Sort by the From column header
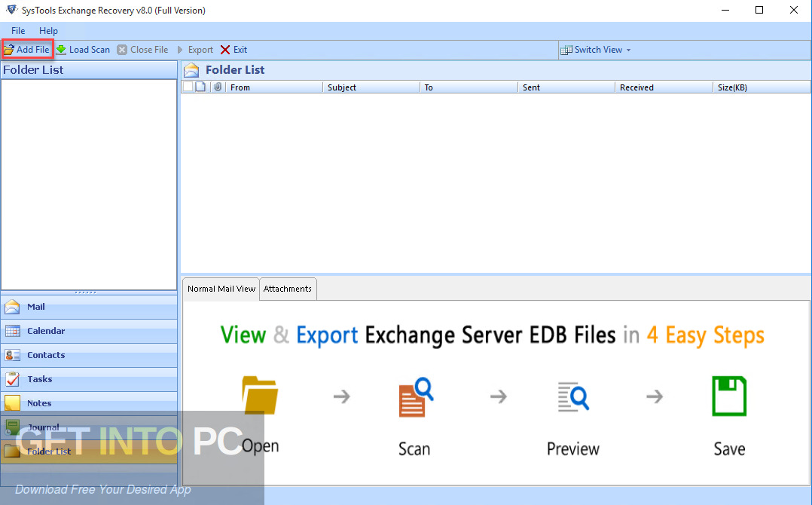 [274, 87]
